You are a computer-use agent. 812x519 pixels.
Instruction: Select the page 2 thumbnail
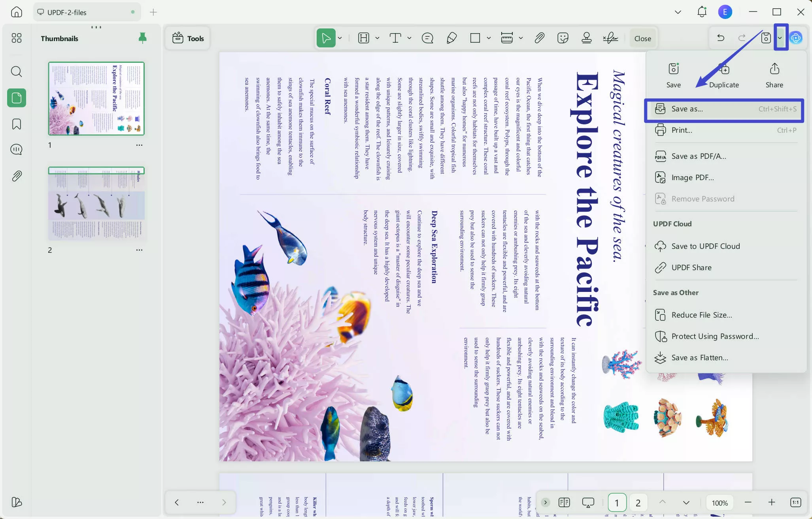pos(96,204)
